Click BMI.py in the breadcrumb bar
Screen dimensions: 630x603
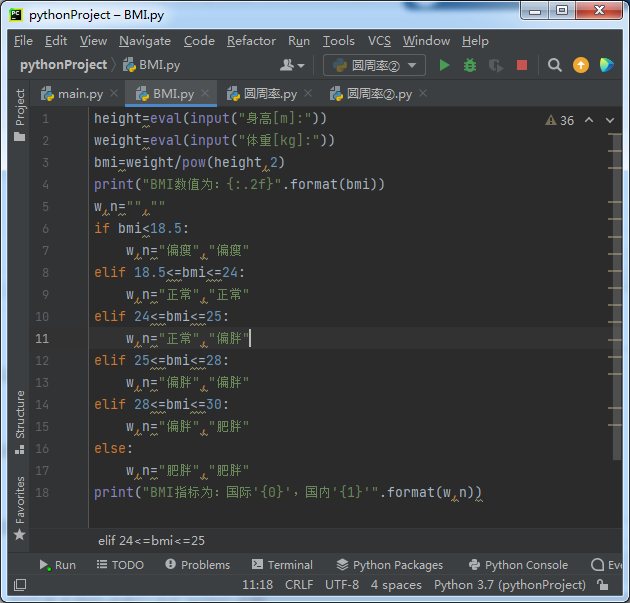click(151, 65)
